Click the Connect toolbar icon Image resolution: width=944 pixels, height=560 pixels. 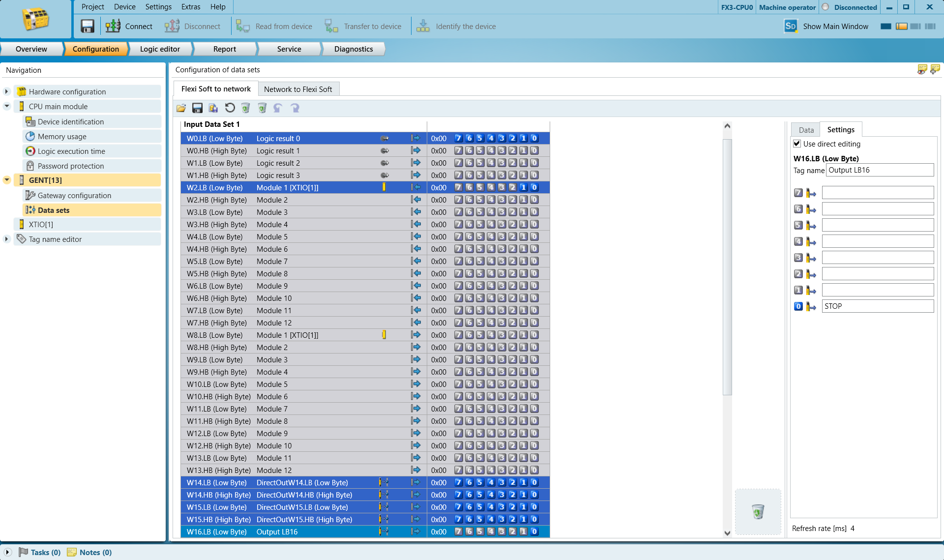coord(113,26)
